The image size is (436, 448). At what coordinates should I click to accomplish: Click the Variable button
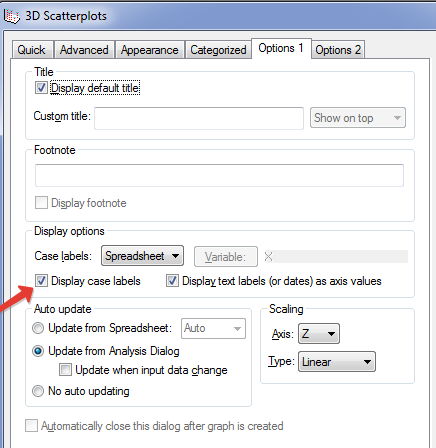click(226, 257)
